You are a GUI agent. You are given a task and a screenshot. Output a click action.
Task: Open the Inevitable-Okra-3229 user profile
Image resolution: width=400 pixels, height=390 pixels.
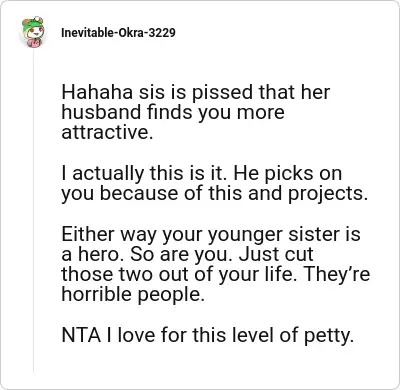pyautogui.click(x=118, y=33)
